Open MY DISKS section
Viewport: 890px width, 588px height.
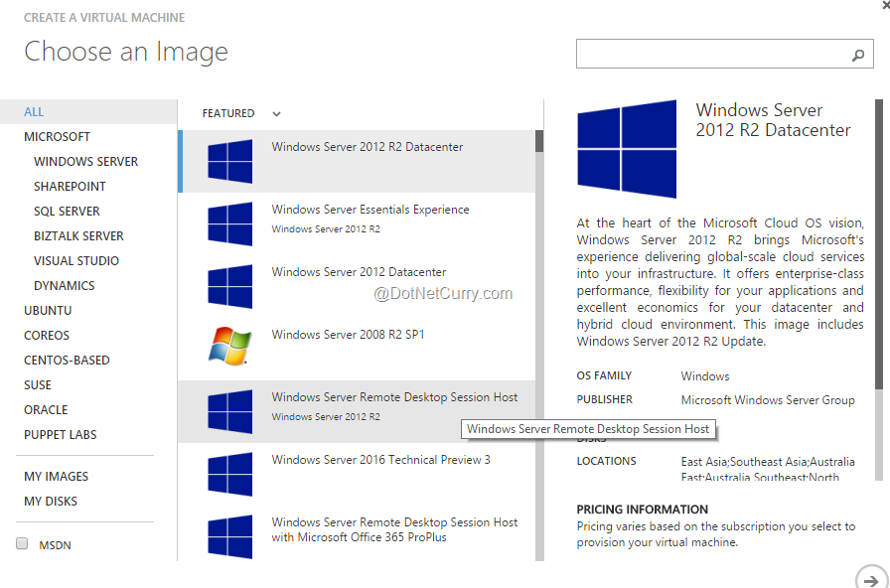coord(51,502)
